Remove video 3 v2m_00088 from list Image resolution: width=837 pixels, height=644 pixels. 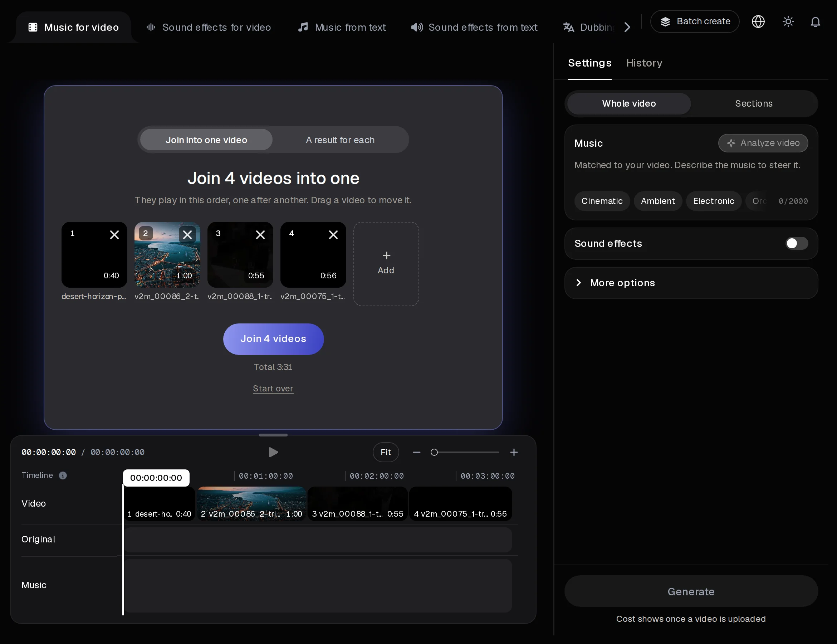pyautogui.click(x=260, y=235)
